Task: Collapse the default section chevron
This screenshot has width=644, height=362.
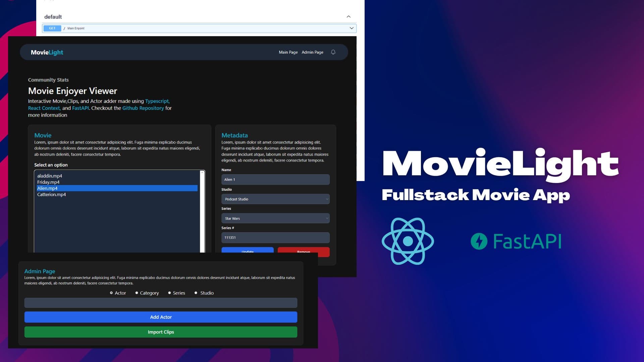Action: click(348, 17)
